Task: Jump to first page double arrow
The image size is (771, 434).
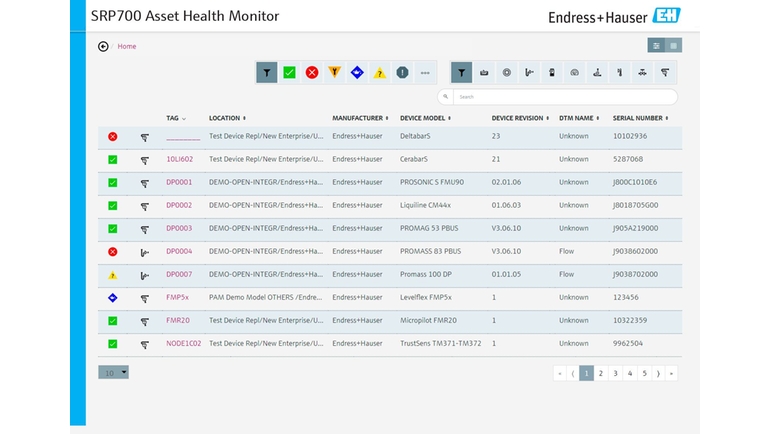Action: click(x=560, y=374)
